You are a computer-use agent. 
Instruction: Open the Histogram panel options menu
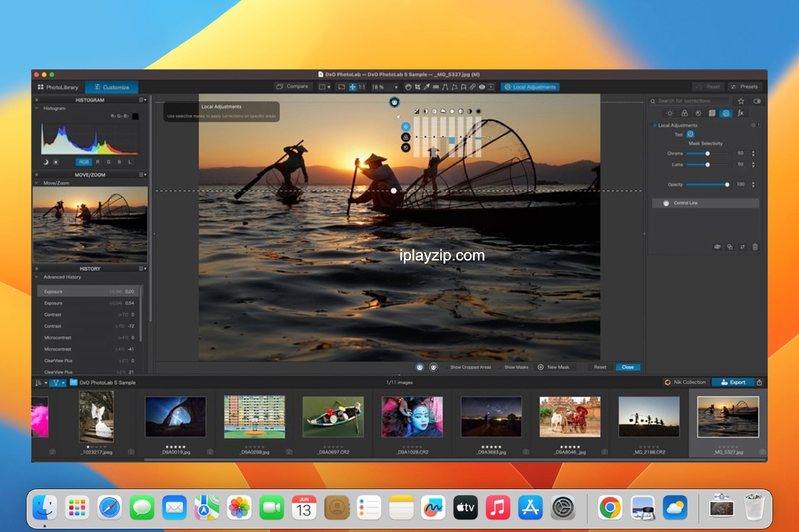pyautogui.click(x=143, y=100)
